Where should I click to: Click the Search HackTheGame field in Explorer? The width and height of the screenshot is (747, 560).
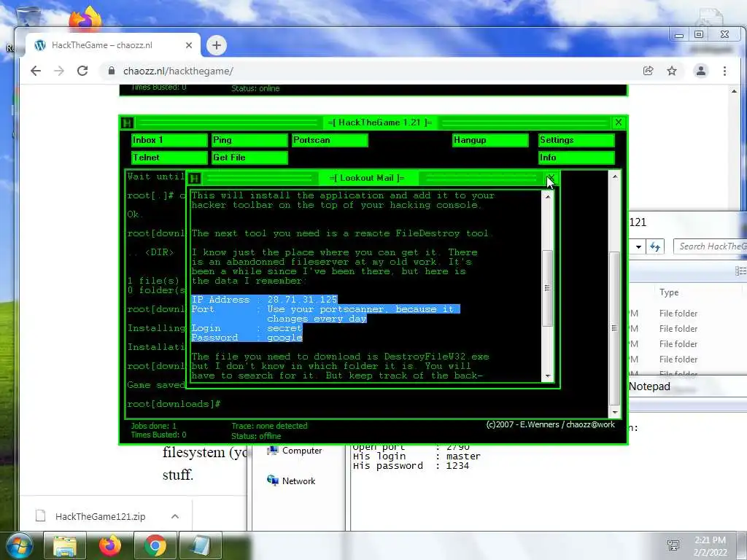tap(710, 246)
